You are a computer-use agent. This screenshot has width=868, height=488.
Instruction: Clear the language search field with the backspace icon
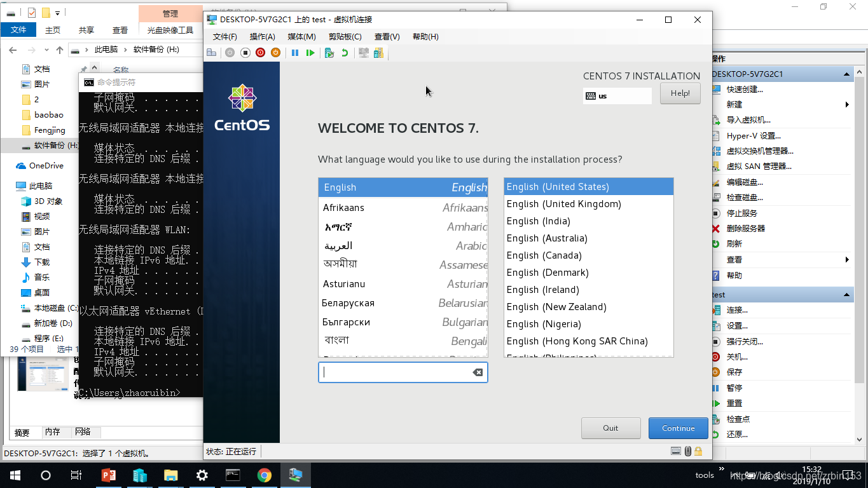pos(478,372)
